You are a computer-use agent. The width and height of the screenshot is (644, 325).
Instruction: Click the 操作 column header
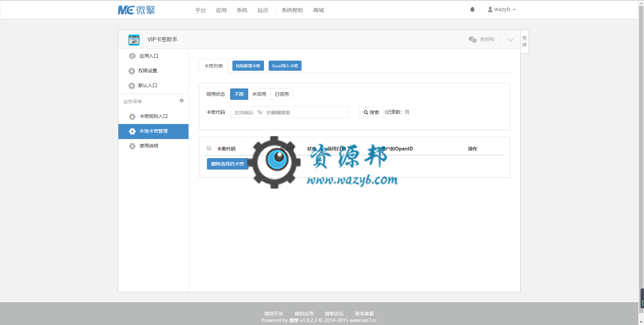pyautogui.click(x=473, y=149)
